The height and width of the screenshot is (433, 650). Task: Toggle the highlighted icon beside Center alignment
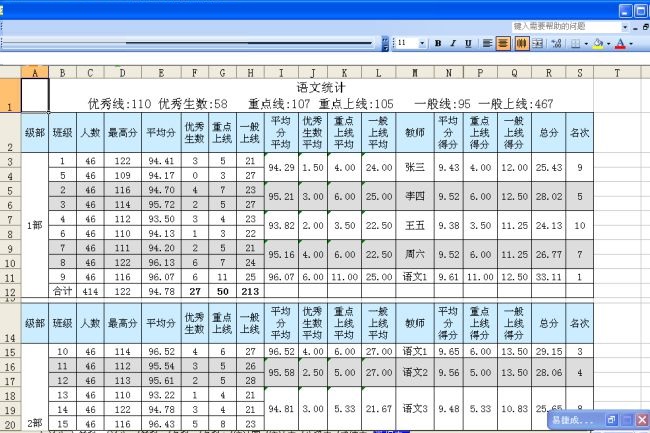click(521, 43)
